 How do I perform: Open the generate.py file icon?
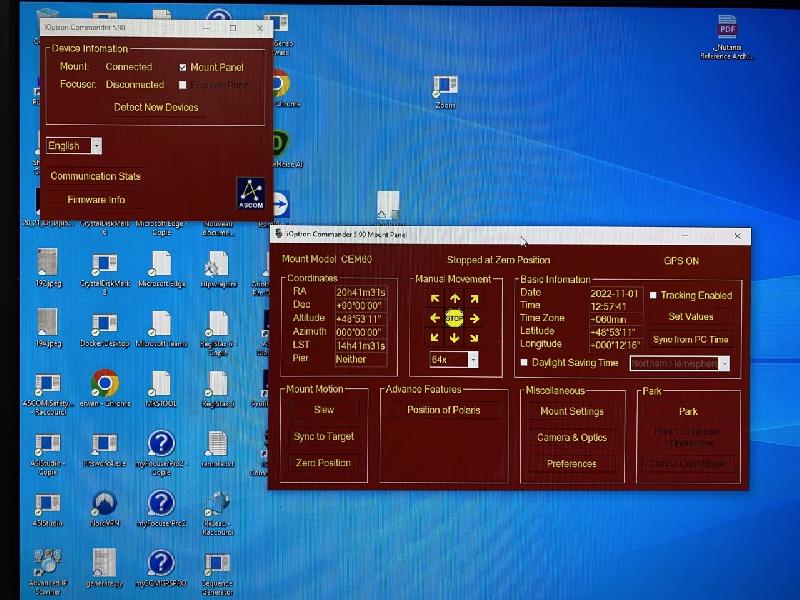(x=105, y=567)
